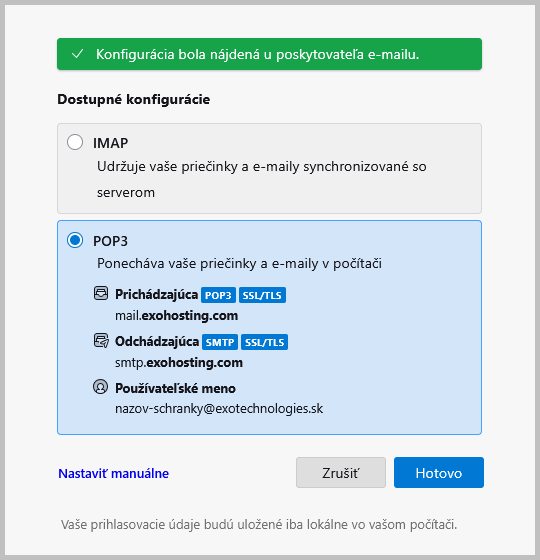Click the incoming SSL/TLS badge

pos(262,295)
